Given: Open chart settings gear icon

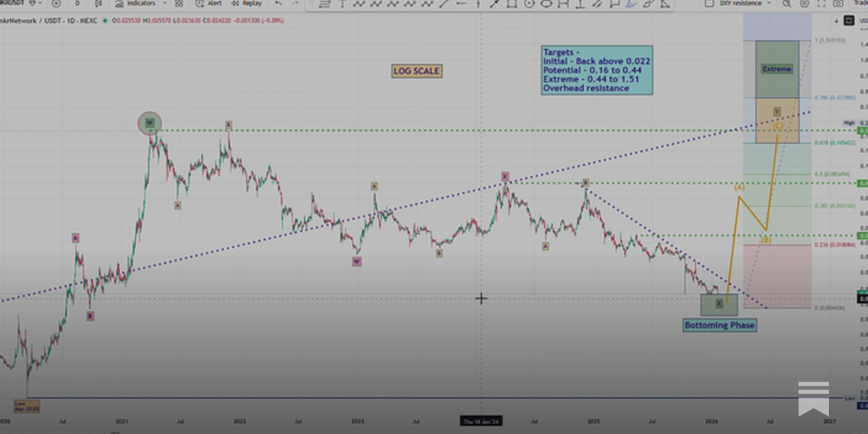Looking at the screenshot, I should click(x=804, y=3).
